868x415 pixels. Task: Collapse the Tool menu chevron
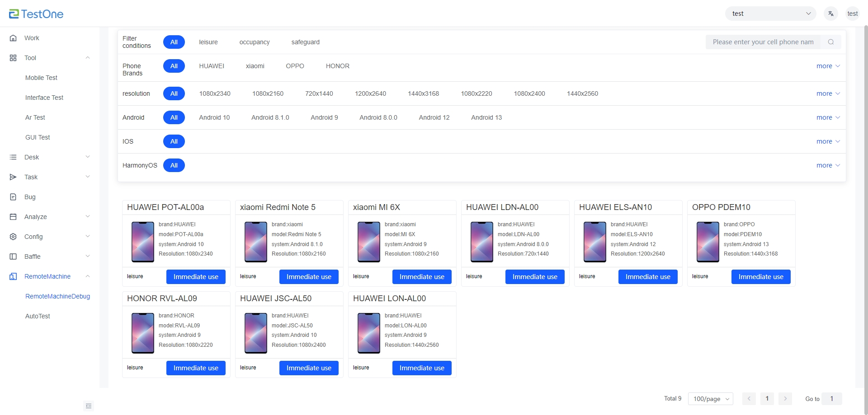tap(88, 58)
